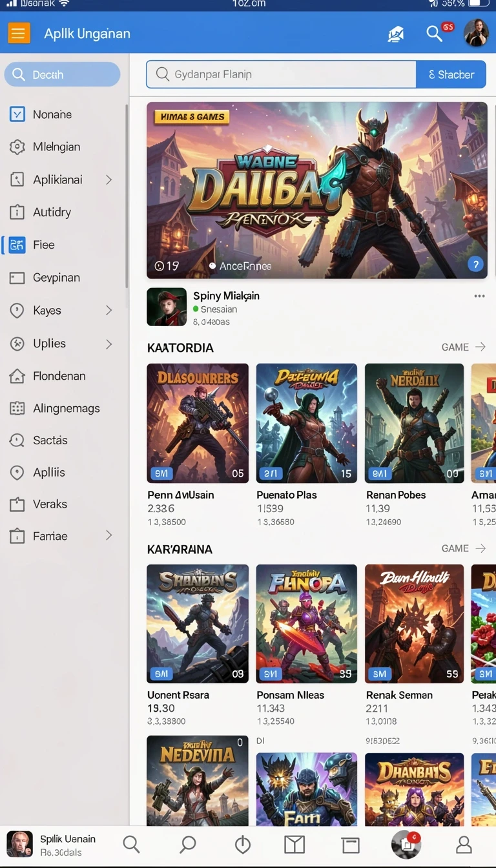Open three-dot menu beside Spiny Mlakgain
496x868 pixels.
point(479,296)
